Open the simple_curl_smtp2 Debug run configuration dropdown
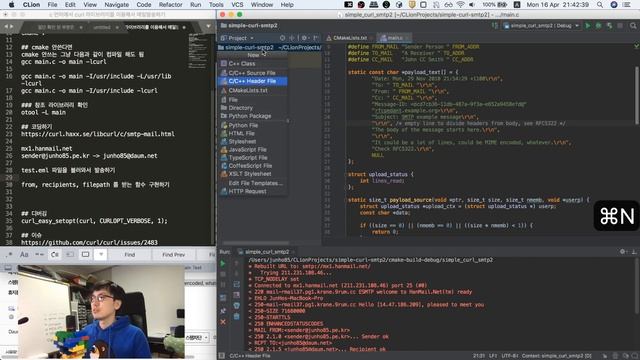 pyautogui.click(x=542, y=26)
